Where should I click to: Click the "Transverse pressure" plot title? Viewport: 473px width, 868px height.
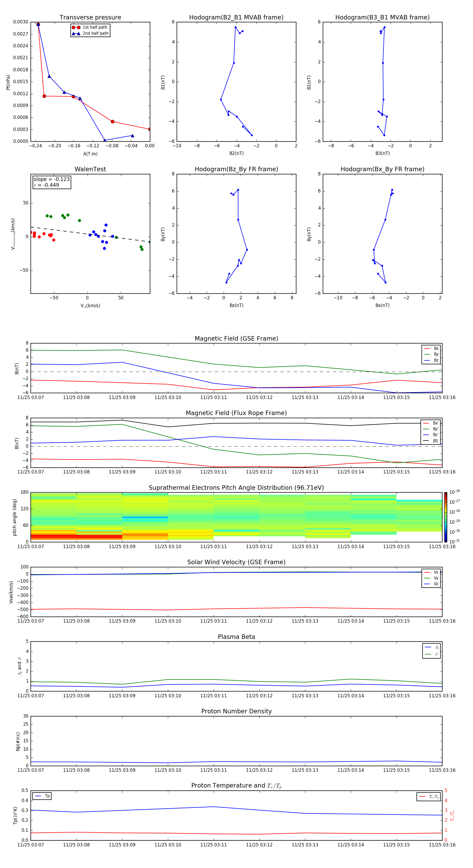90,18
